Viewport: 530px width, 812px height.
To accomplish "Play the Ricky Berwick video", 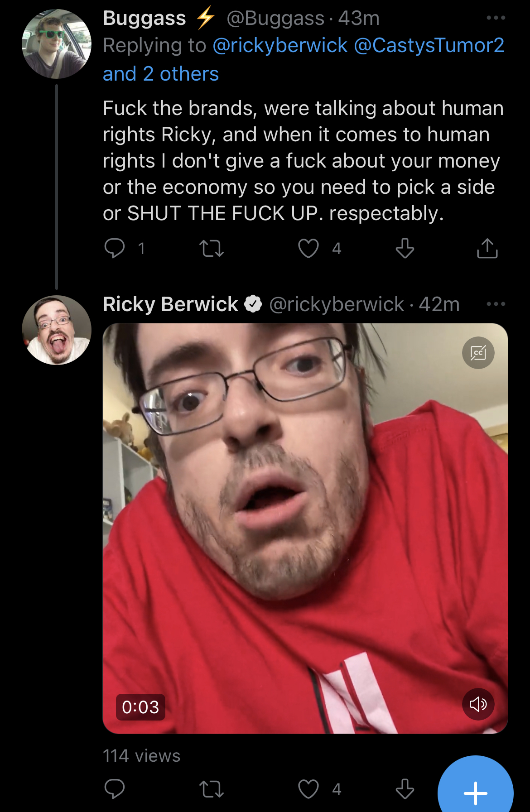I will 305,528.
